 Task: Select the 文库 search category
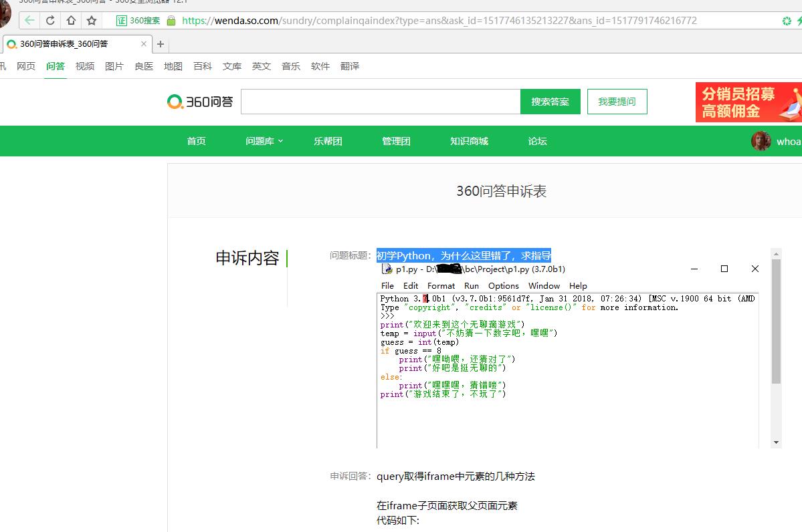coord(231,66)
